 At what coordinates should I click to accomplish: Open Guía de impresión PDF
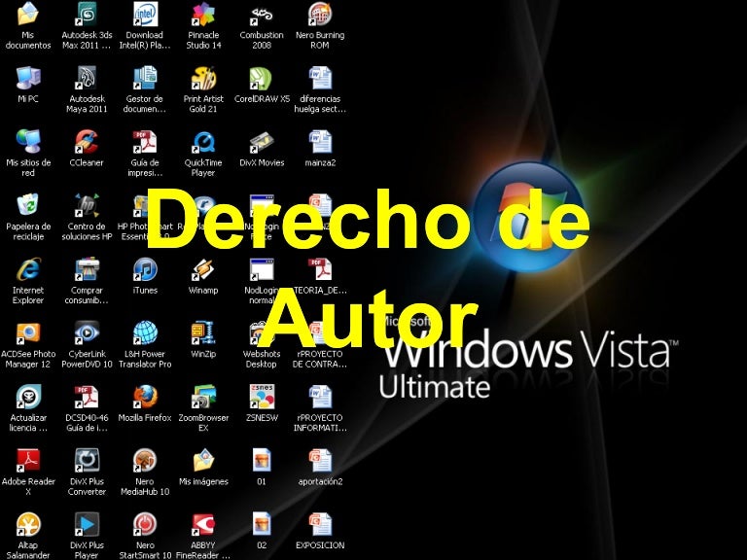click(145, 142)
